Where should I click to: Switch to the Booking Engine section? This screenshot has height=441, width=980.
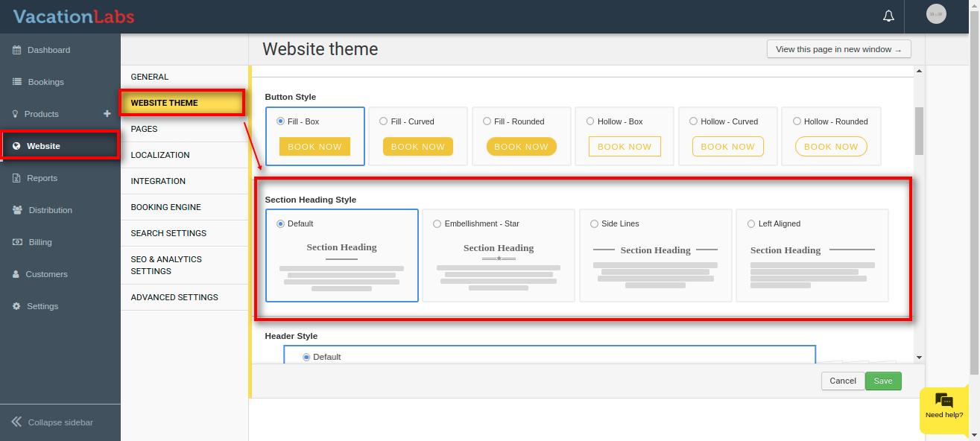coord(165,207)
